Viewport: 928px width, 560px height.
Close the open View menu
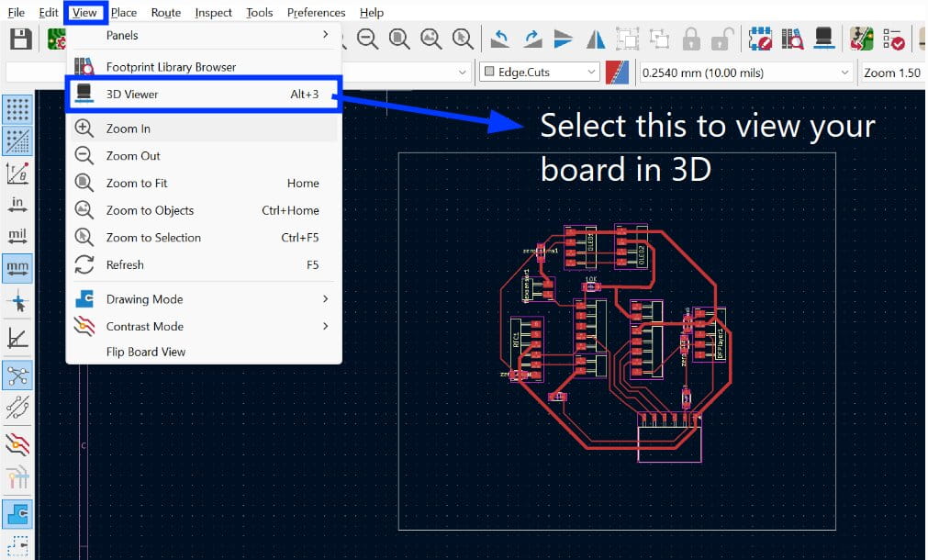click(x=85, y=13)
